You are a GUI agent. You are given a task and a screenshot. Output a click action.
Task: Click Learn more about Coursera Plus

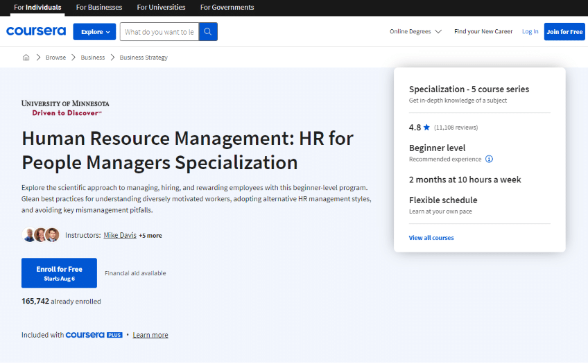[x=150, y=335]
